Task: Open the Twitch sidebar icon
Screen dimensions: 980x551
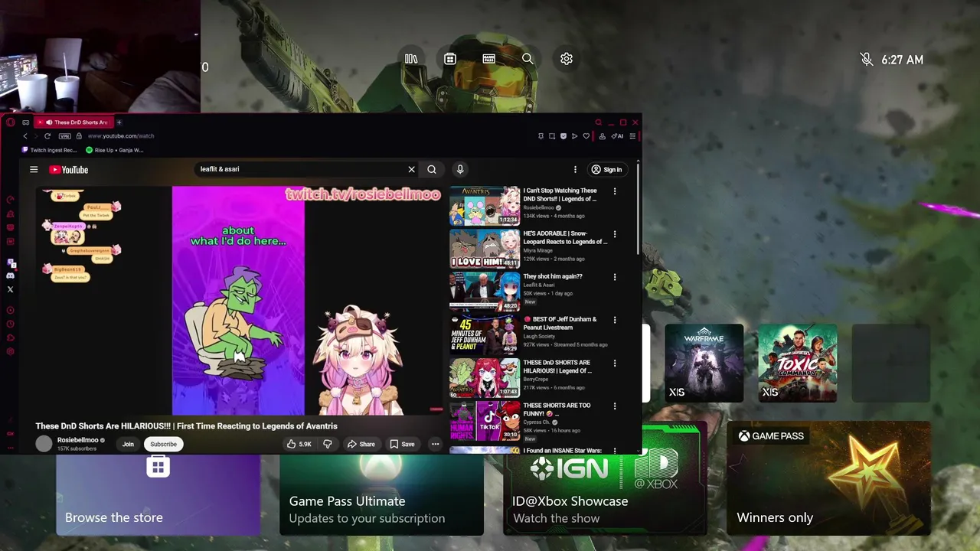Action: pyautogui.click(x=10, y=263)
